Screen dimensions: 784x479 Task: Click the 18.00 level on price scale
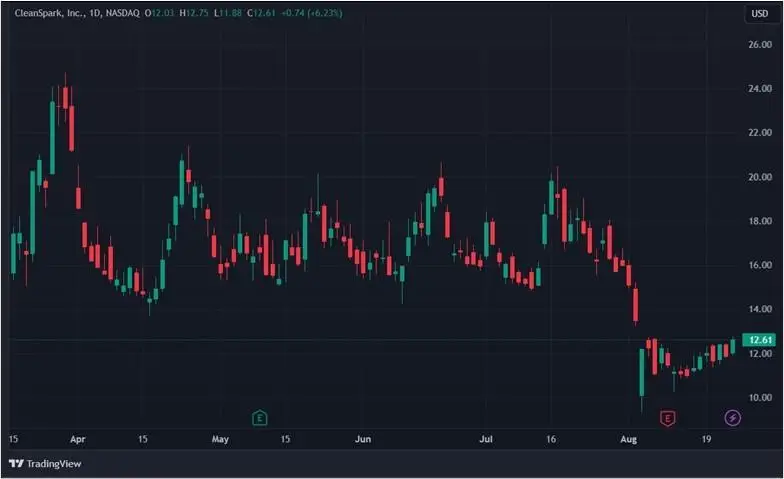[759, 221]
